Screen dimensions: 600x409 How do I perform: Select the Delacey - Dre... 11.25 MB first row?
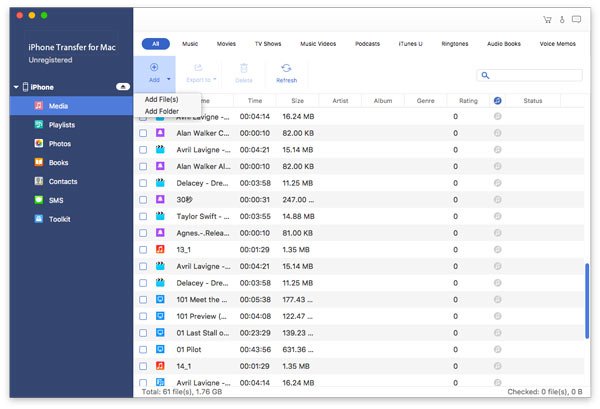click(359, 183)
